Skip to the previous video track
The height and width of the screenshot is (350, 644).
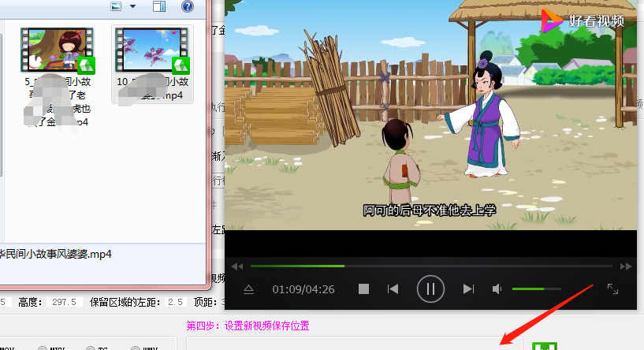(393, 289)
